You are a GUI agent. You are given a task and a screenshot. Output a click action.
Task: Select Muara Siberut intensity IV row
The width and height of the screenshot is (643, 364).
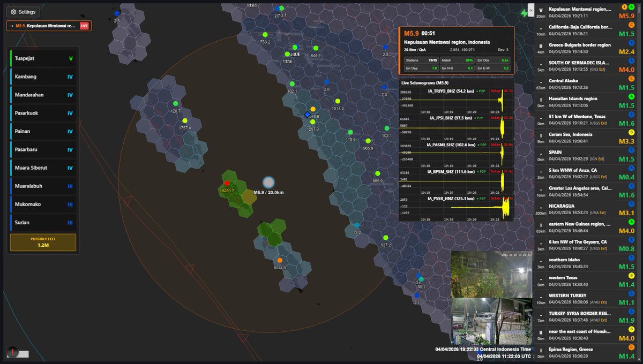(43, 168)
